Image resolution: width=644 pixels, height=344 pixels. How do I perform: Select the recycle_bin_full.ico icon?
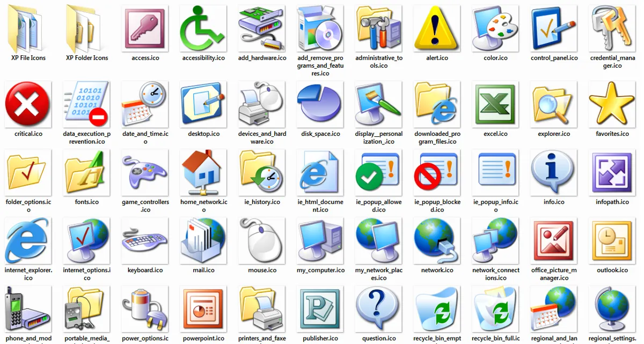click(x=496, y=309)
